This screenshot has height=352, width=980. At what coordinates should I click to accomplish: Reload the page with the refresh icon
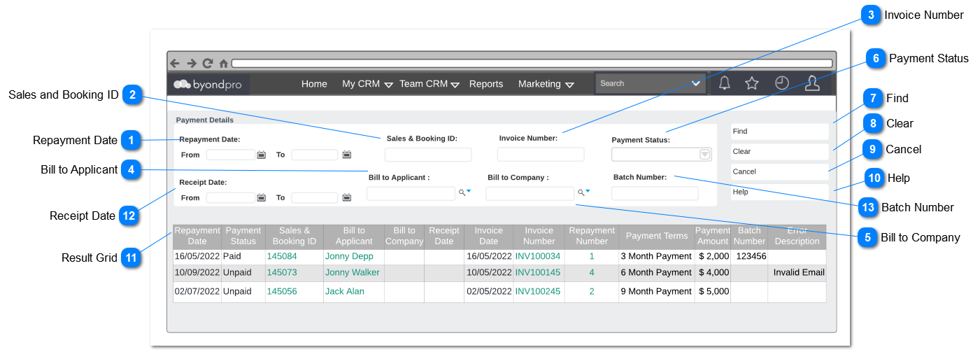coord(208,63)
